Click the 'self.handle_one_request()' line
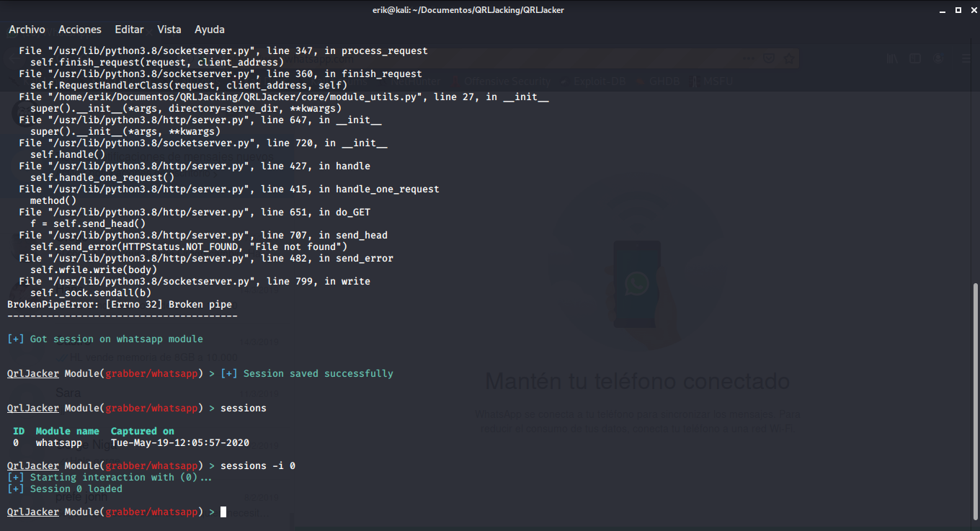This screenshot has height=531, width=980. point(102,177)
